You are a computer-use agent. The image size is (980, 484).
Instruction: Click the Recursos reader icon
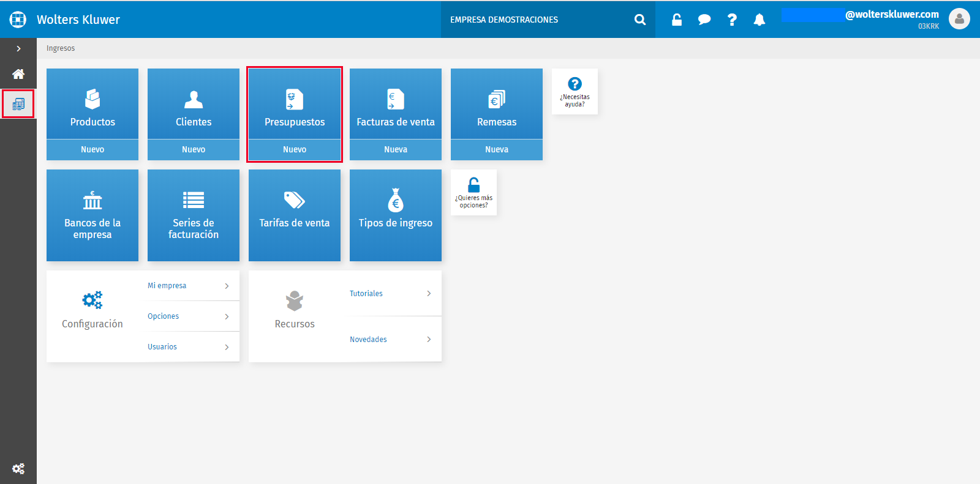click(x=295, y=300)
